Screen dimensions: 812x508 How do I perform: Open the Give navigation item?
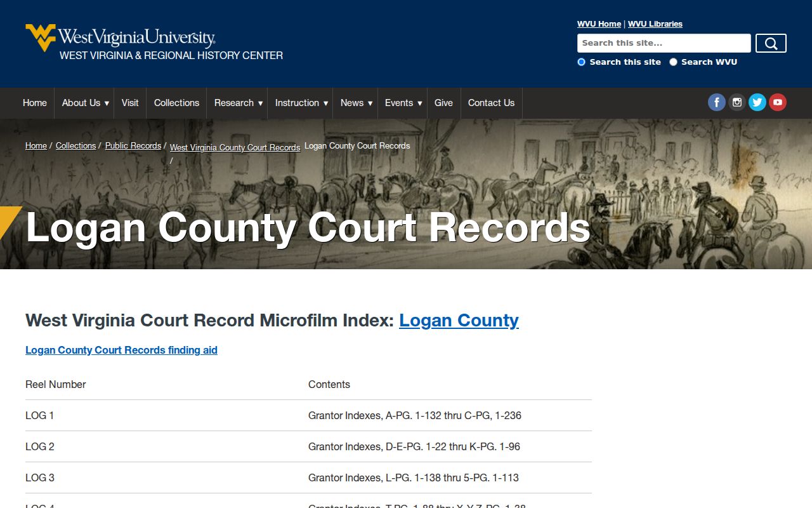click(443, 103)
